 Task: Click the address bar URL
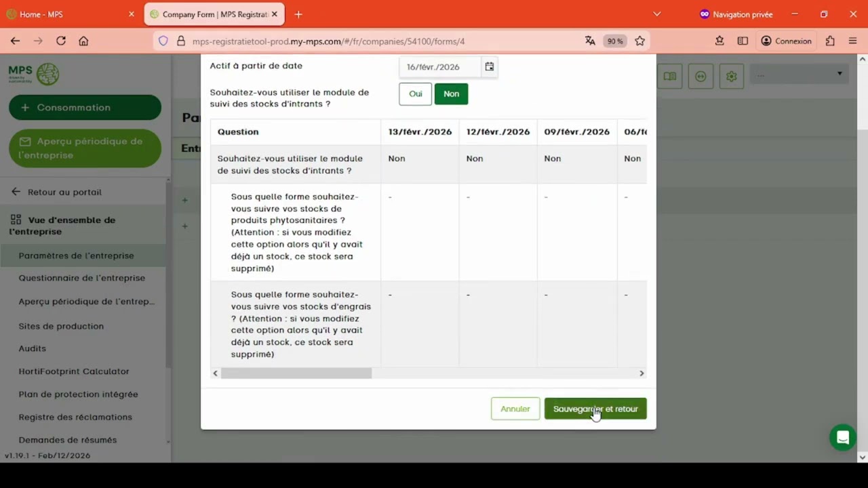coord(328,41)
